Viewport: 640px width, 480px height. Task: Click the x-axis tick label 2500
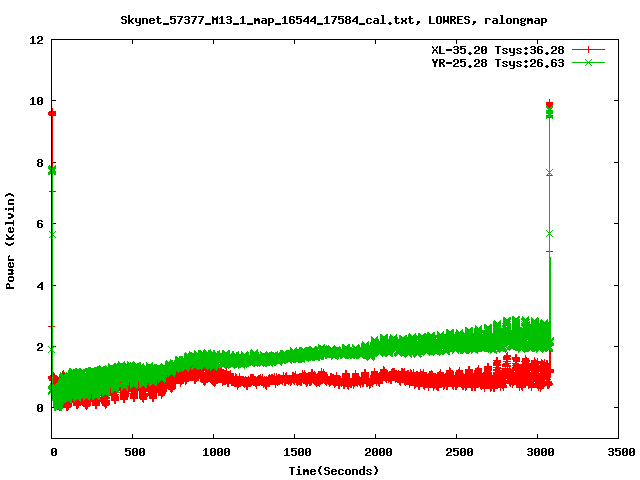point(459,452)
